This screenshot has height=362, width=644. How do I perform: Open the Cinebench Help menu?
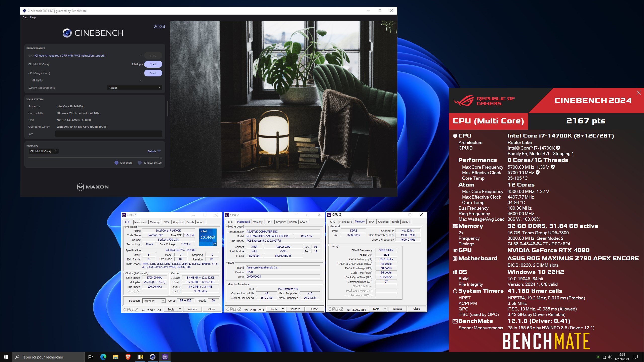pyautogui.click(x=33, y=17)
